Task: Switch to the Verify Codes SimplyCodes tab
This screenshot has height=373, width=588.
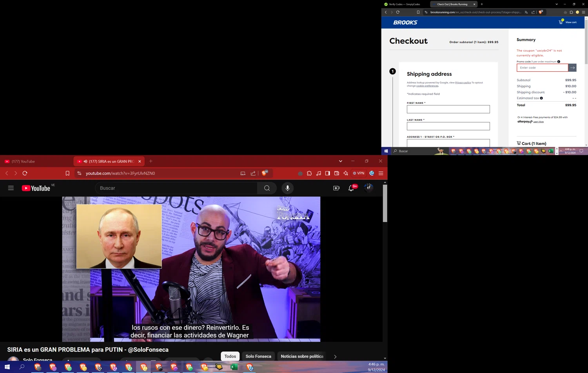Action: tap(404, 4)
